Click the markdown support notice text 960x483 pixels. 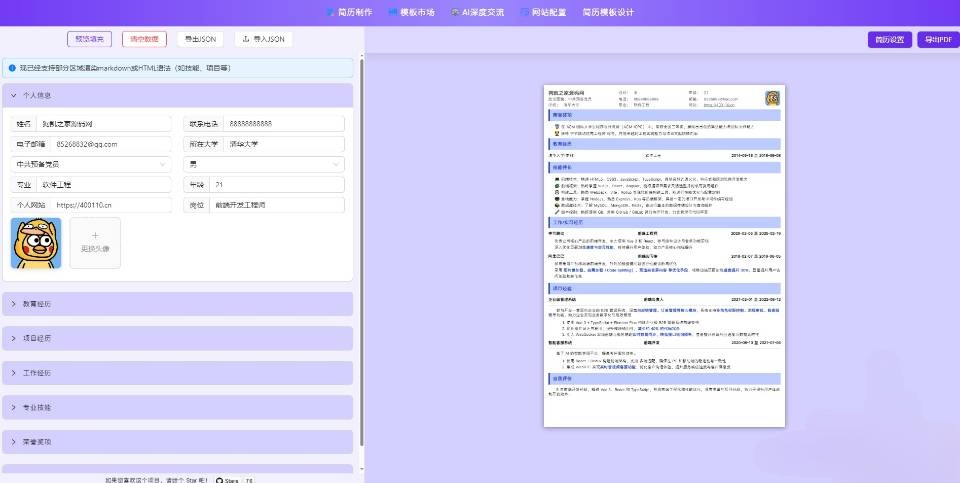(x=125, y=68)
